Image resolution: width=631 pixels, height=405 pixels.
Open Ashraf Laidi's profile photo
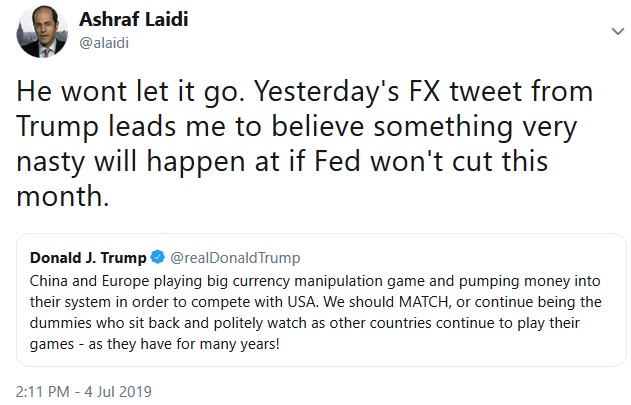[x=41, y=34]
